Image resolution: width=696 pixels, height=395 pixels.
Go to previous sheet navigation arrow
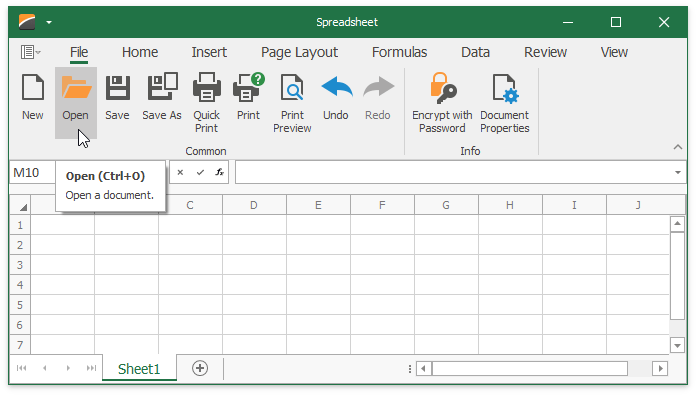coord(44,368)
